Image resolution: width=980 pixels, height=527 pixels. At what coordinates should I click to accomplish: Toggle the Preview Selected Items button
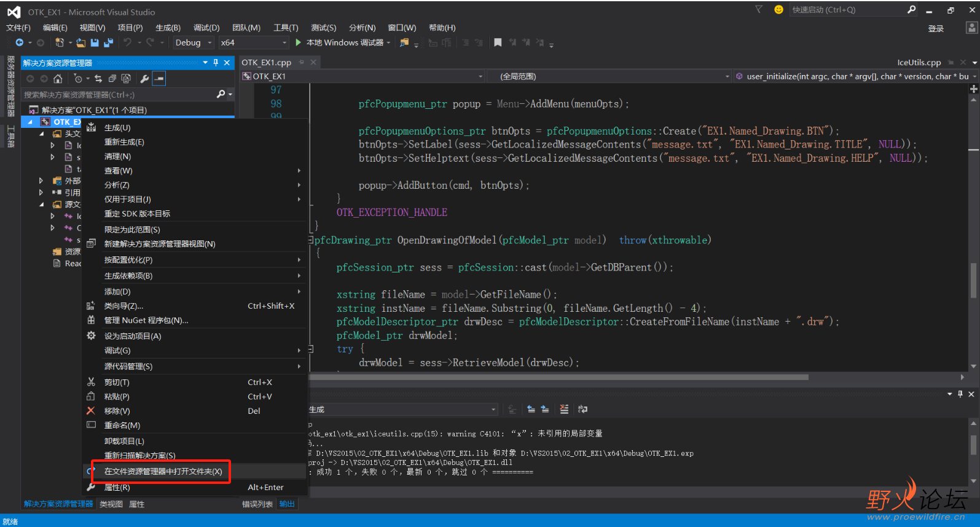tap(159, 79)
